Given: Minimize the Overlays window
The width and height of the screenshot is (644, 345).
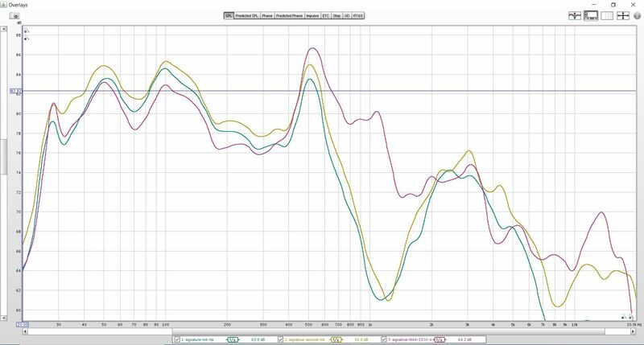Looking at the screenshot, I should point(594,5).
